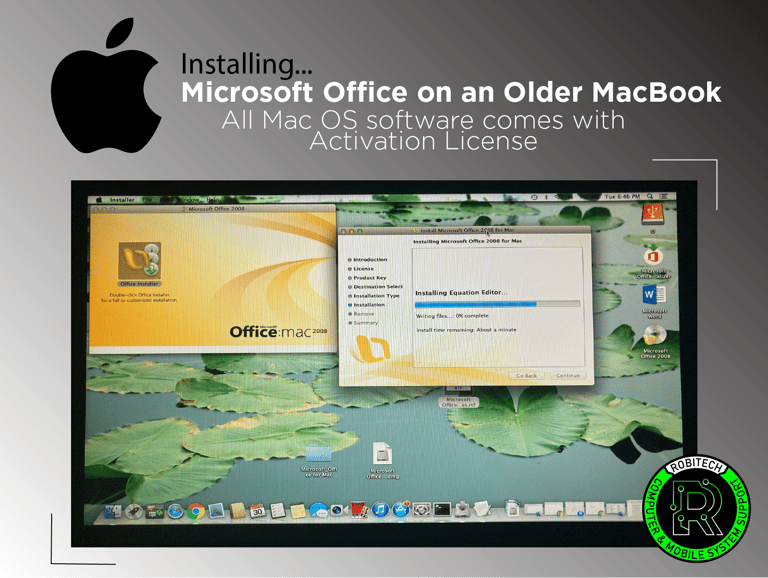Launch Launchpad rocket icon in Dock
Screen dimensions: 768x578
point(133,511)
